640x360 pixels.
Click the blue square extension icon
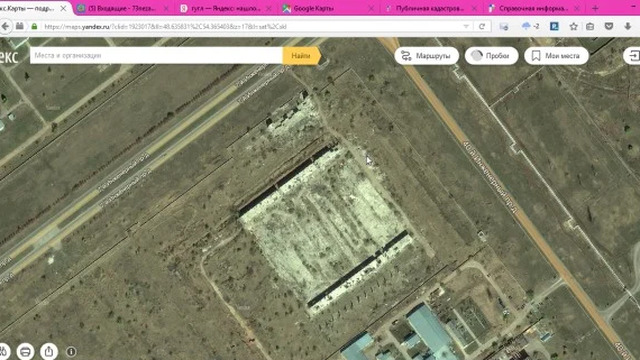(x=554, y=27)
